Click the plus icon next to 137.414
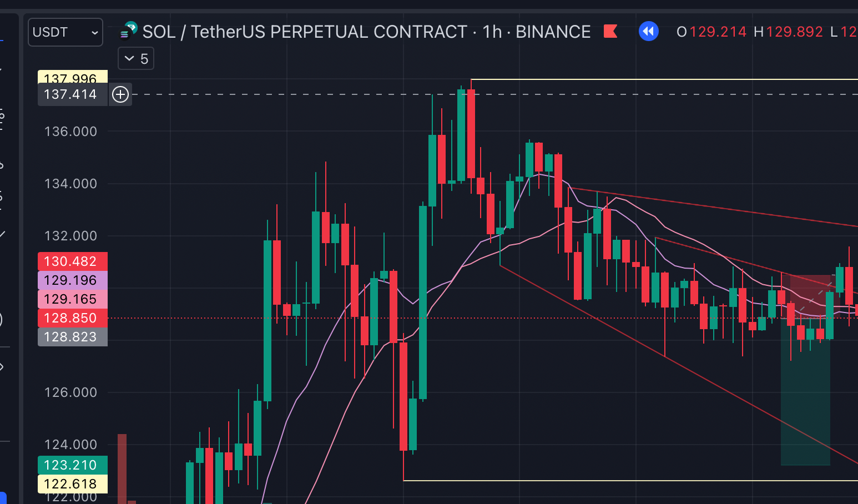The height and width of the screenshot is (504, 858). 120,94
